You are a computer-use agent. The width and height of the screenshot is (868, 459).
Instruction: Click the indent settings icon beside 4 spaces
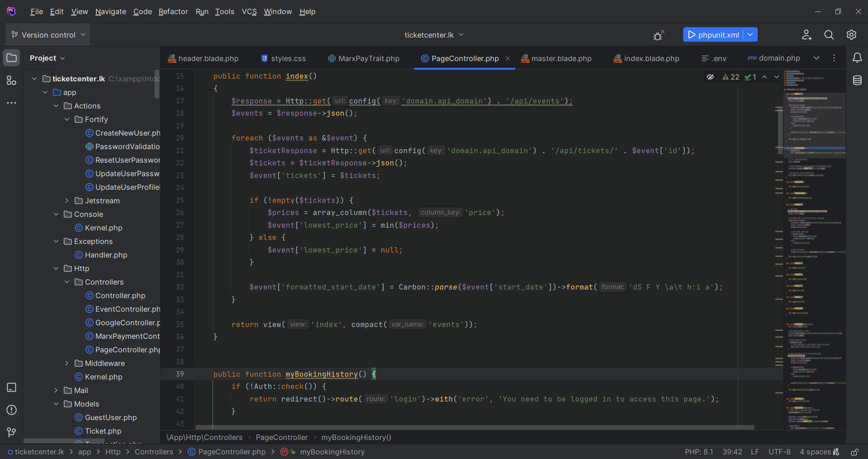point(836,452)
